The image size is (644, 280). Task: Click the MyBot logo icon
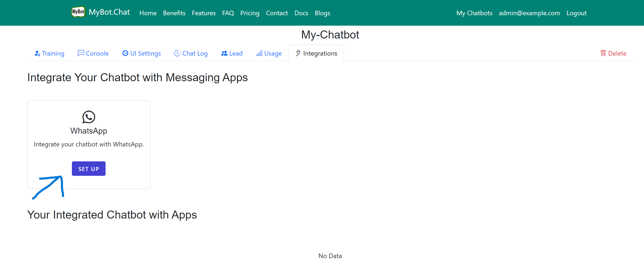click(x=78, y=12)
